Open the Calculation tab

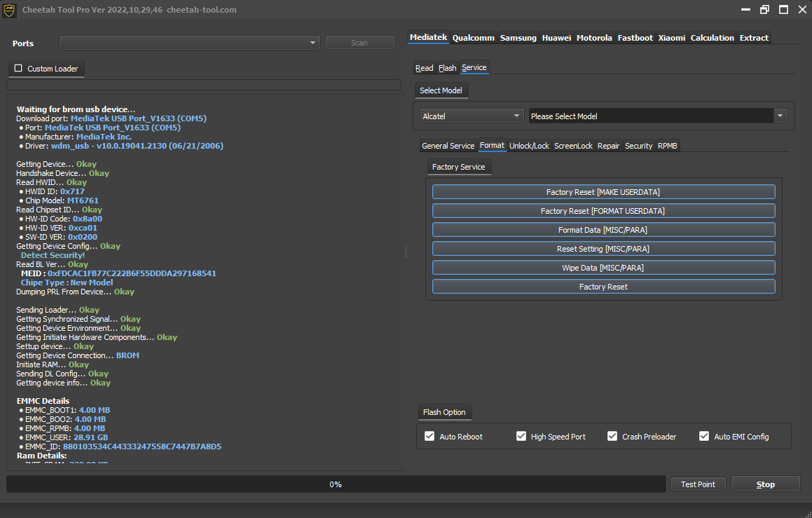pyautogui.click(x=712, y=38)
